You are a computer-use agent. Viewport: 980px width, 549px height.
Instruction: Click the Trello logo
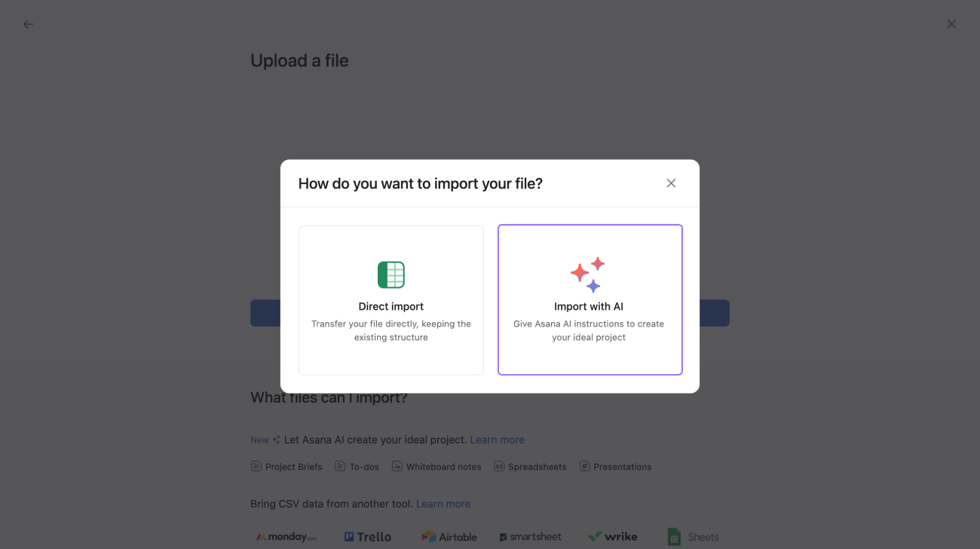pos(367,536)
